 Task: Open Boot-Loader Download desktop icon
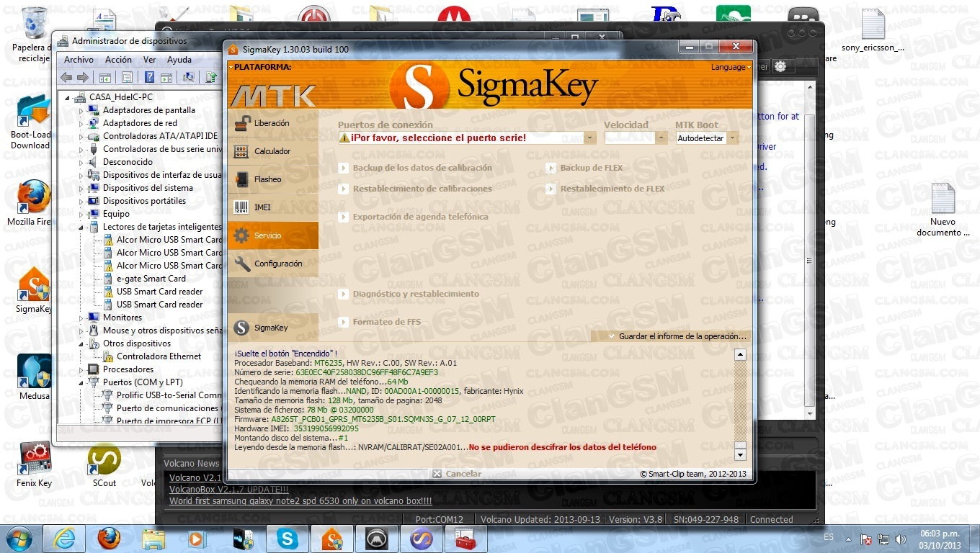tap(31, 122)
